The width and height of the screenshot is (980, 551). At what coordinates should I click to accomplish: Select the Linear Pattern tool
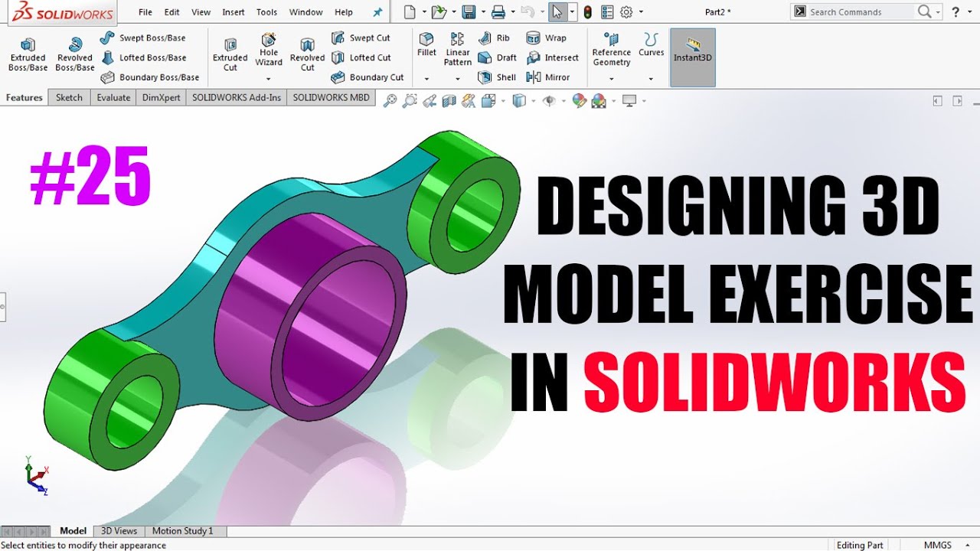[457, 50]
